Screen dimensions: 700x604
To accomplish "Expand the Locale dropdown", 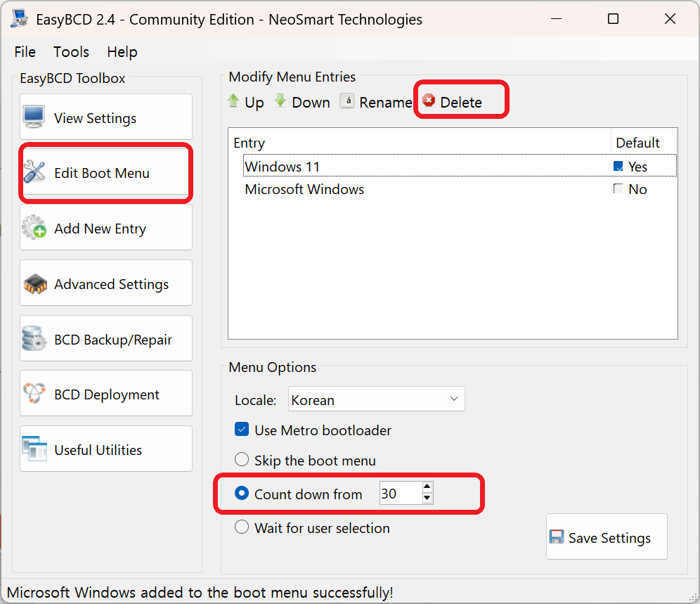I will point(454,399).
